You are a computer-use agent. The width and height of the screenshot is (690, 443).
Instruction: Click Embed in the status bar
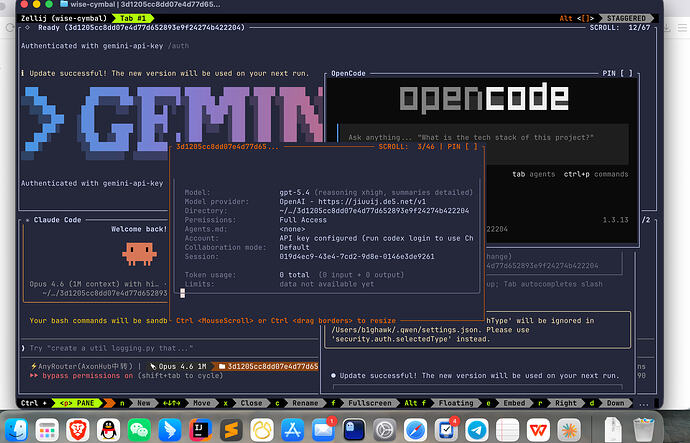pyautogui.click(x=514, y=403)
